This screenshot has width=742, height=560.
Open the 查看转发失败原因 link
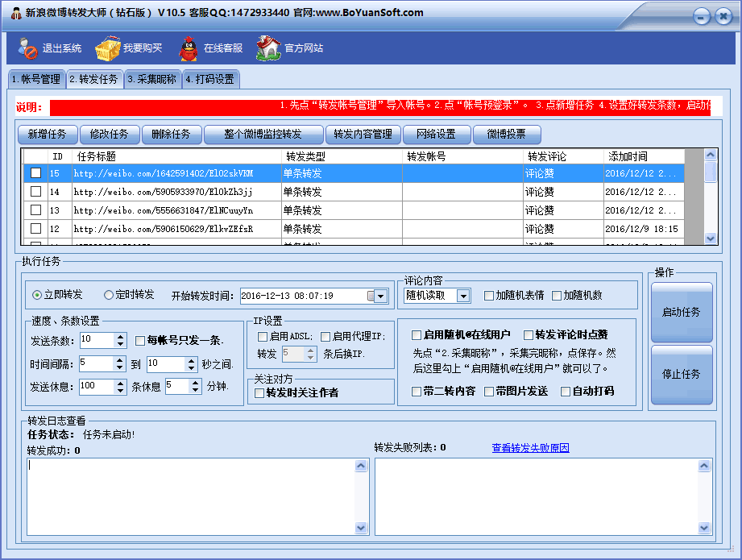pos(530,448)
